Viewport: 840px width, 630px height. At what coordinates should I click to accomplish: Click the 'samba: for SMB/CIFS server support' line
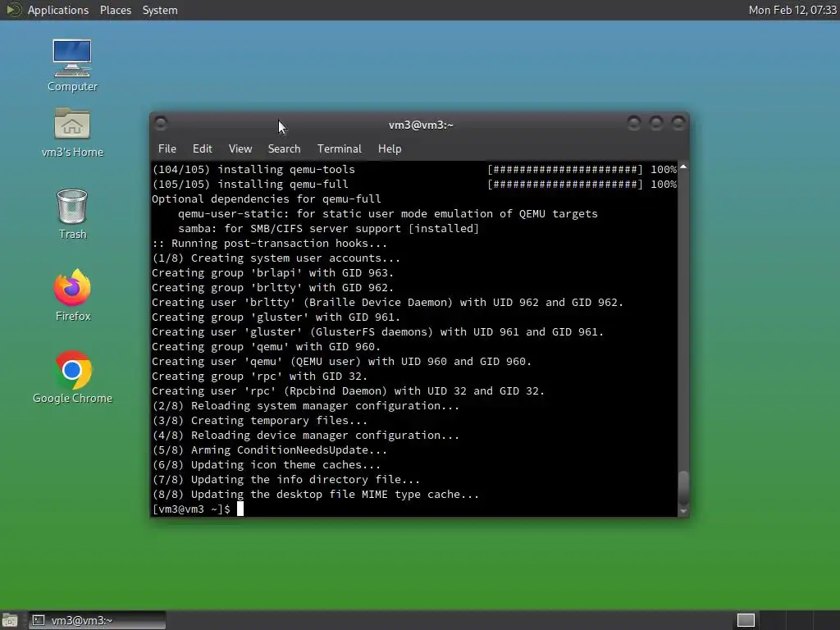pyautogui.click(x=328, y=228)
